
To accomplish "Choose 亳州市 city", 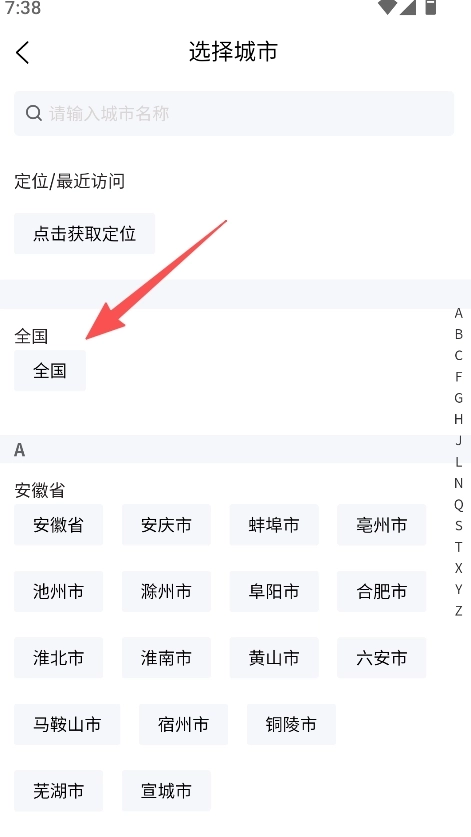I will [381, 525].
